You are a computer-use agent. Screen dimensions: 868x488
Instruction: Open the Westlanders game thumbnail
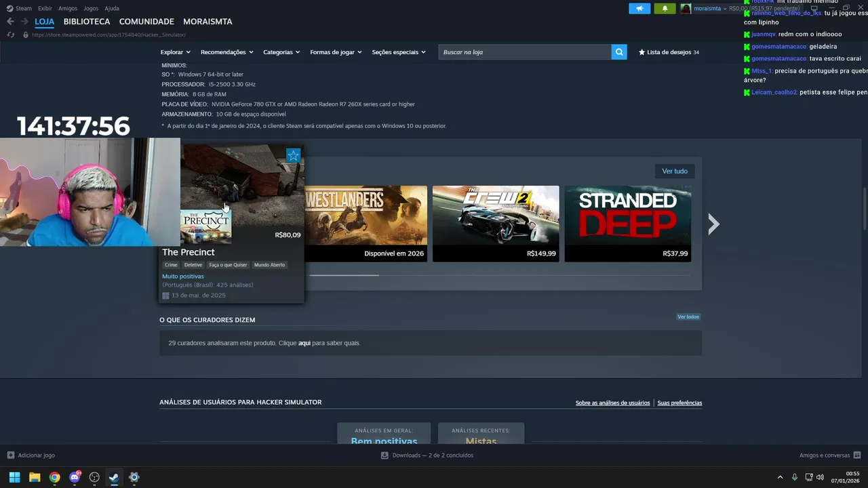point(366,224)
